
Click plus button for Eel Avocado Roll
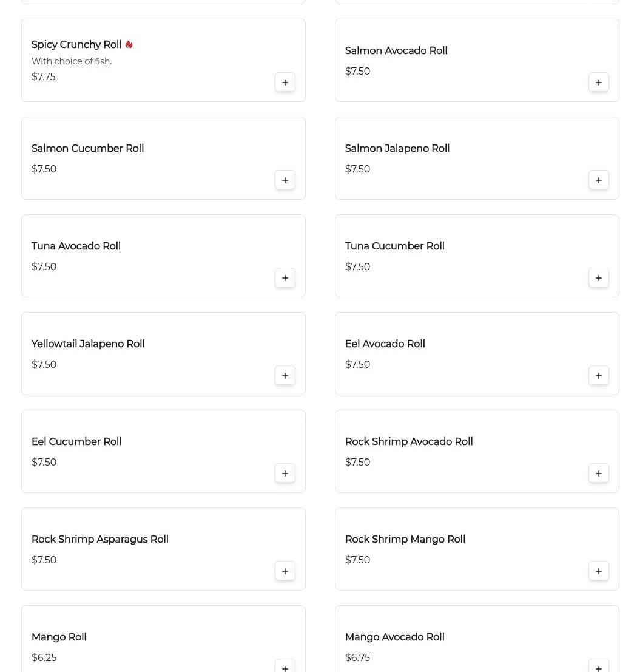[599, 376]
